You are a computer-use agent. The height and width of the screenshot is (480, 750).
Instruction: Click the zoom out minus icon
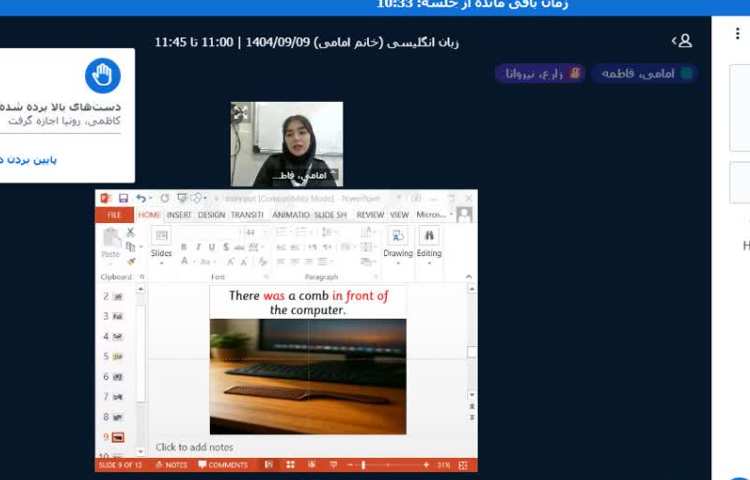(350, 465)
